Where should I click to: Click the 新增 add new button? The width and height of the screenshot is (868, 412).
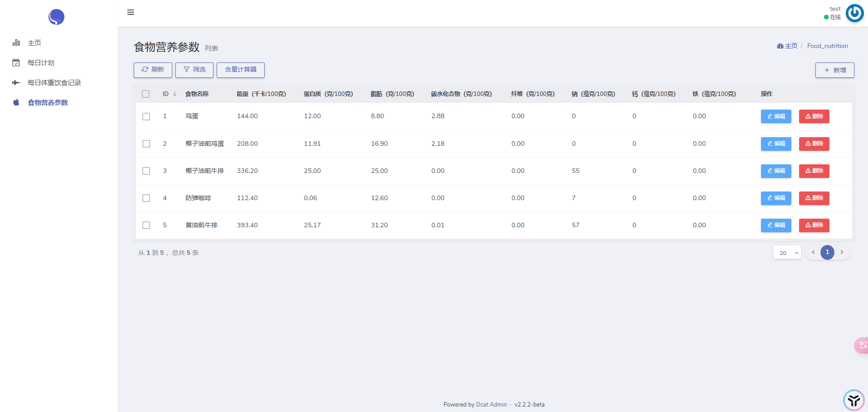[835, 70]
